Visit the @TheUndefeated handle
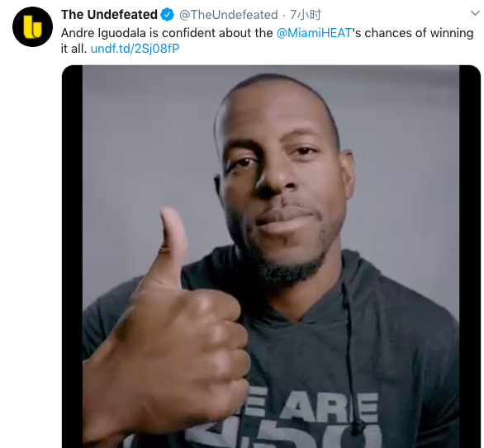This screenshot has height=448, width=484. tap(229, 15)
